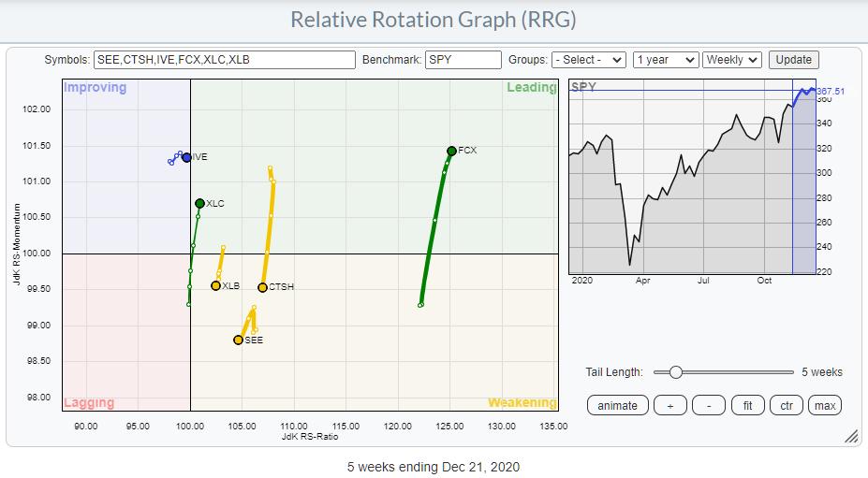Focus the Benchmark SPY input field
The width and height of the screenshot is (868, 478).
click(463, 59)
